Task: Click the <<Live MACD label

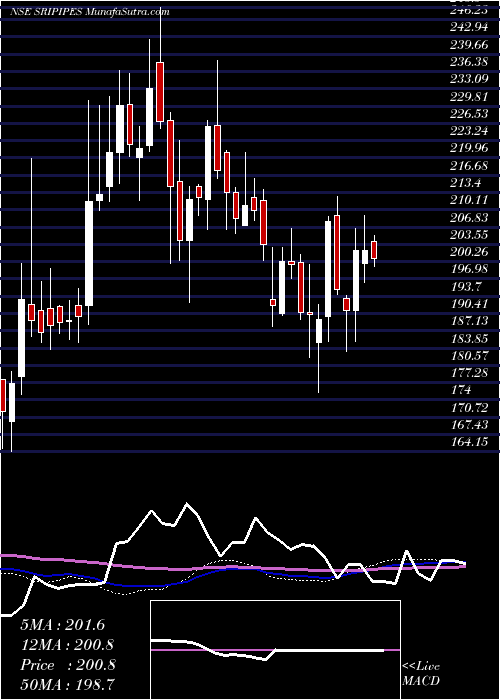Action: click(x=421, y=674)
